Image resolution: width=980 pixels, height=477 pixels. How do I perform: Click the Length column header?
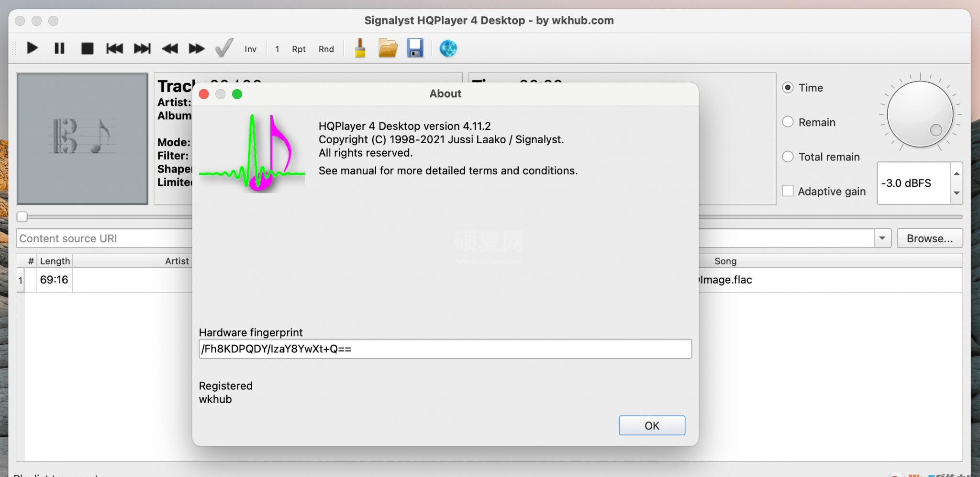pyautogui.click(x=55, y=261)
